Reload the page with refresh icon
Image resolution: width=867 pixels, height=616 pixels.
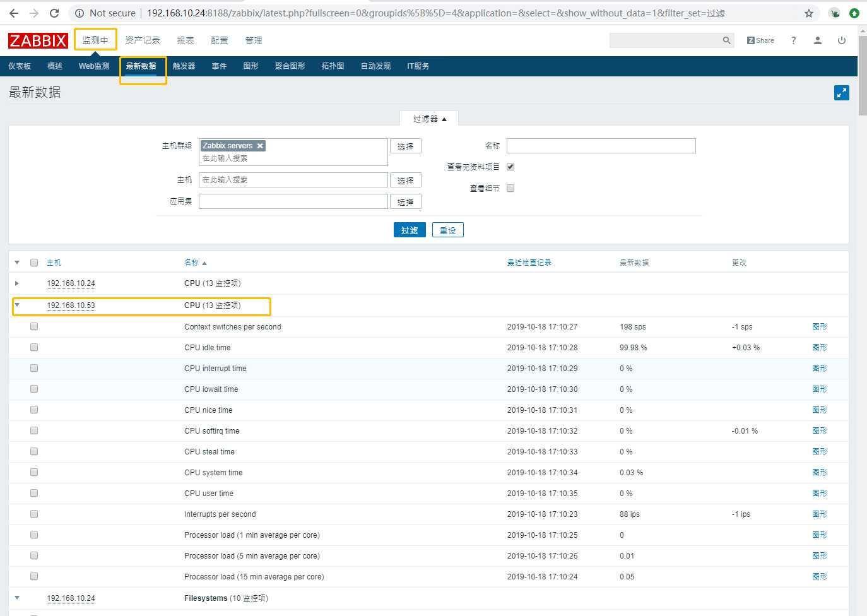pos(54,13)
